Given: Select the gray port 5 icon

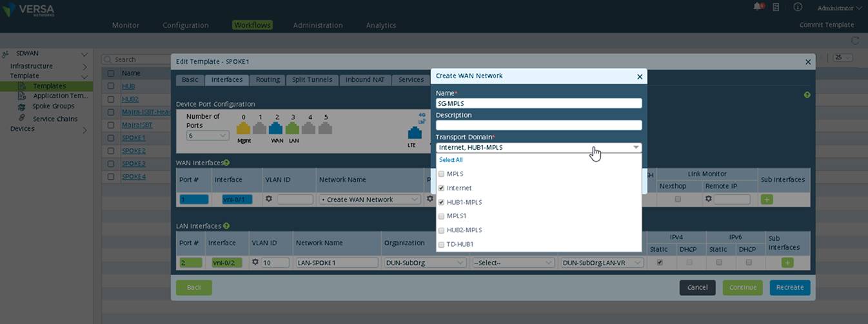Looking at the screenshot, I should 326,128.
